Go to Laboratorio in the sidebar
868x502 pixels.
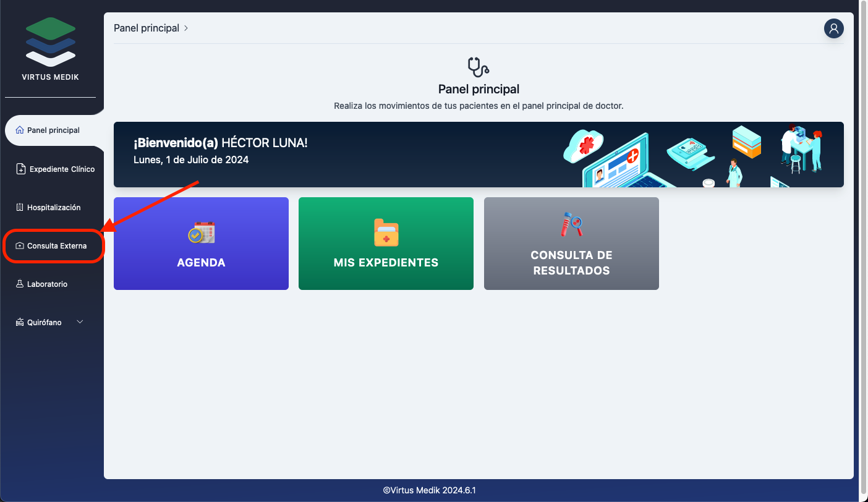[x=47, y=284]
